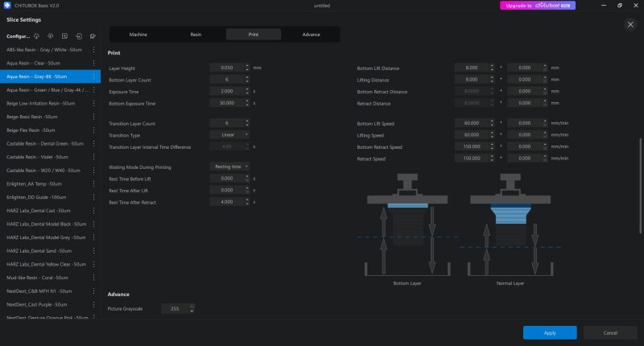This screenshot has width=644, height=346.
Task: Select the Print tab
Action: point(254,35)
